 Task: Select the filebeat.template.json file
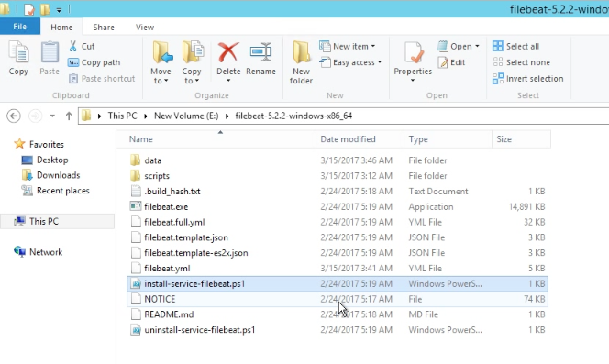click(x=338, y=237)
